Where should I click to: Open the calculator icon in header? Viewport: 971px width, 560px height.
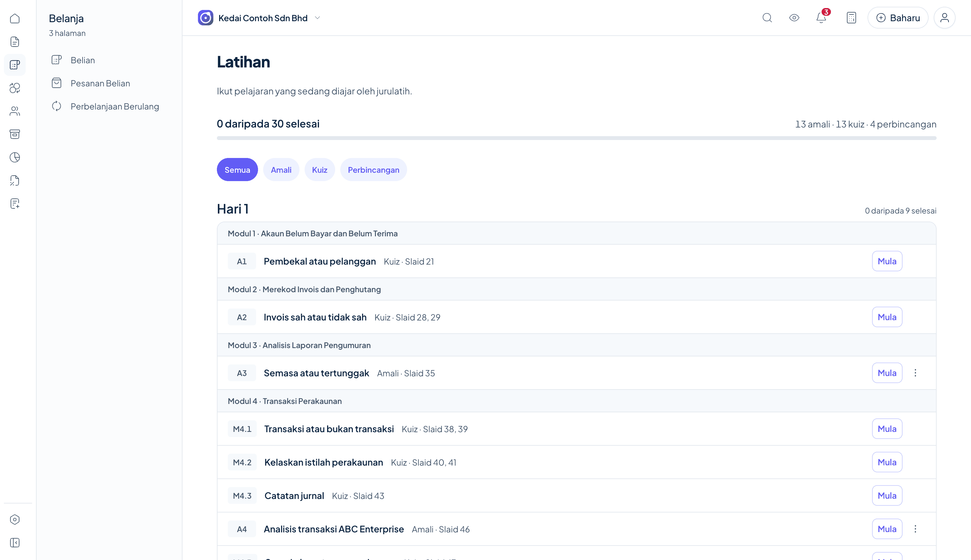point(851,18)
